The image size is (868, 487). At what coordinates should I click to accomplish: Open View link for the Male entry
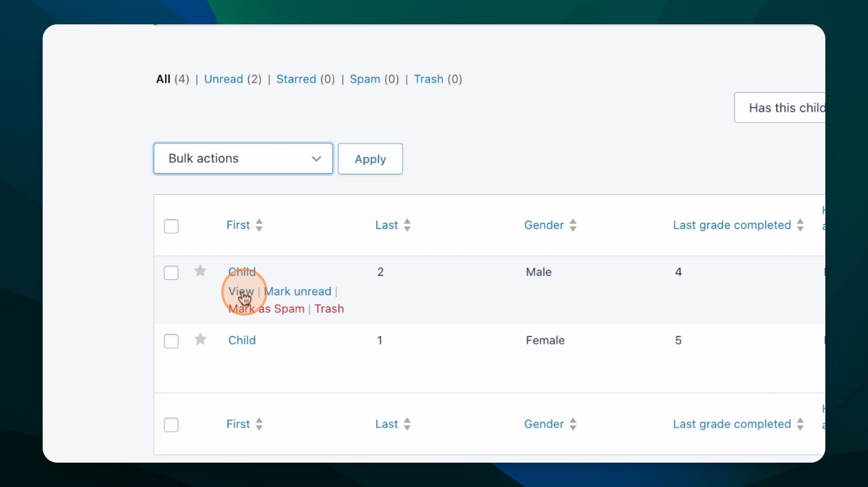[241, 292]
